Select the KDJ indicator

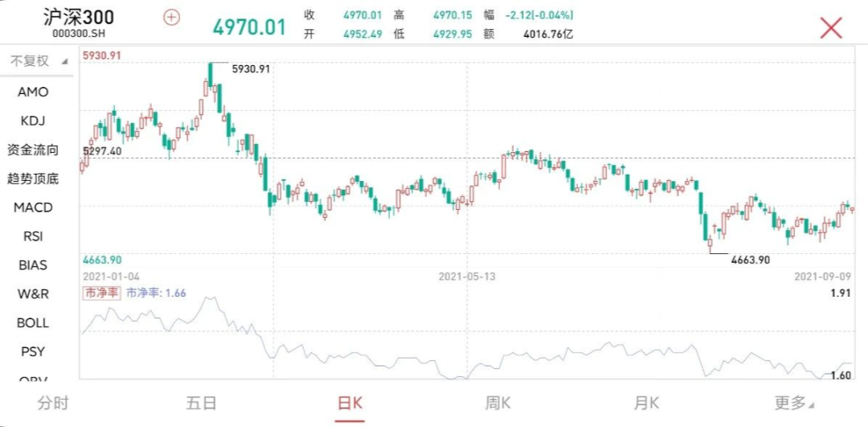(x=33, y=121)
